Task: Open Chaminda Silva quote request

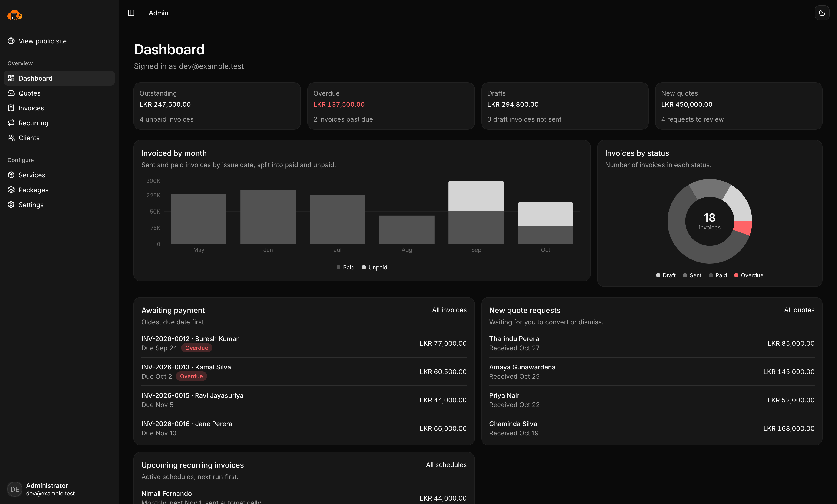Action: tap(652, 428)
